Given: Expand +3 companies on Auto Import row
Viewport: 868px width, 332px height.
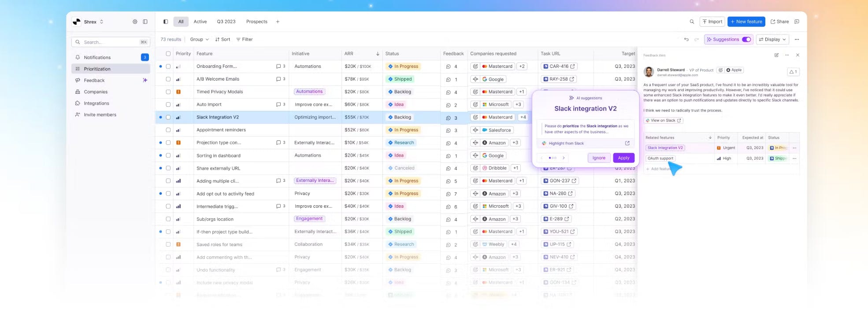Looking at the screenshot, I should [518, 105].
